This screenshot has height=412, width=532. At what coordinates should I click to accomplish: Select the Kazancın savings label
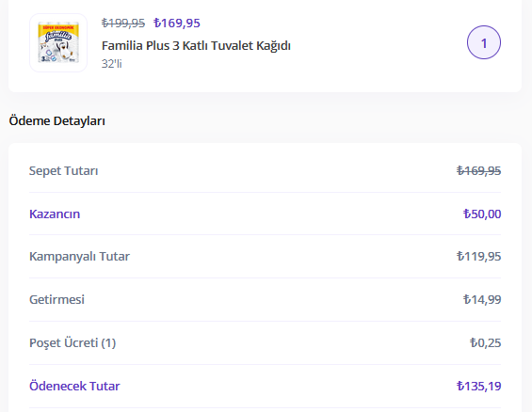tap(55, 214)
